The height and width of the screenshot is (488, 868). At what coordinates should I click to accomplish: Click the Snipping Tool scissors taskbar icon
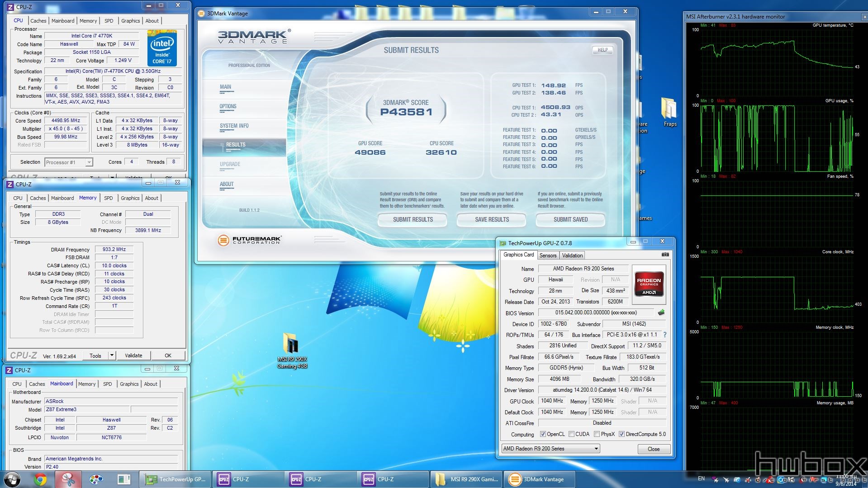coord(68,479)
